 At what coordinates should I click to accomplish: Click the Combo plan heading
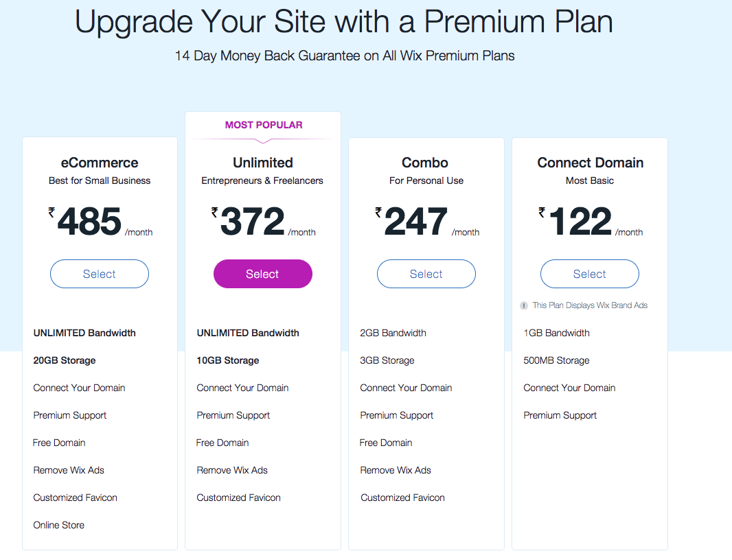pyautogui.click(x=425, y=163)
